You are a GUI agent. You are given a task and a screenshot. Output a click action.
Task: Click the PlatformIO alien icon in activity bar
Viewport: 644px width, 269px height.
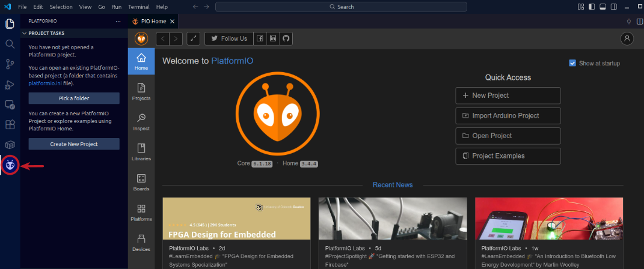[x=10, y=165]
